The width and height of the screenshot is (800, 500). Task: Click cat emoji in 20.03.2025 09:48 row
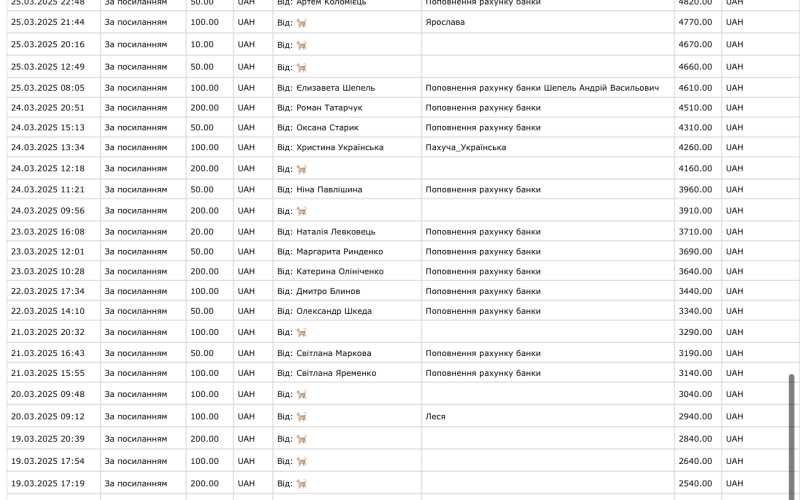tap(302, 394)
